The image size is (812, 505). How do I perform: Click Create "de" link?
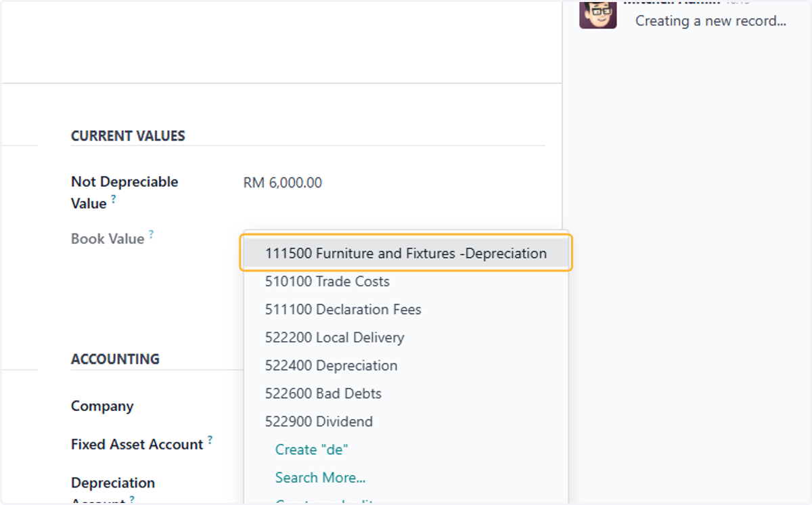coord(311,449)
